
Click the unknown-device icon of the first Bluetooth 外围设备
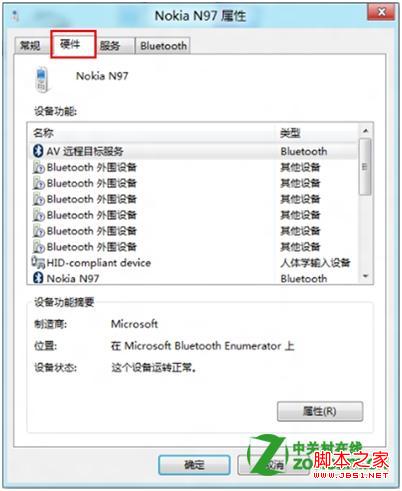pyautogui.click(x=39, y=167)
